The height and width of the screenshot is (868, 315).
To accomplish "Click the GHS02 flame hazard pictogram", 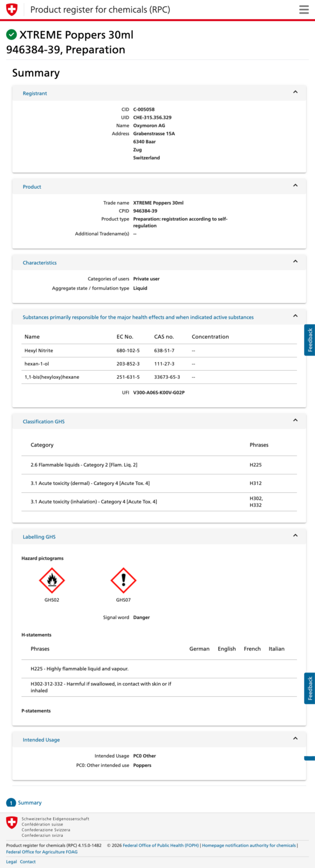I will click(x=52, y=580).
